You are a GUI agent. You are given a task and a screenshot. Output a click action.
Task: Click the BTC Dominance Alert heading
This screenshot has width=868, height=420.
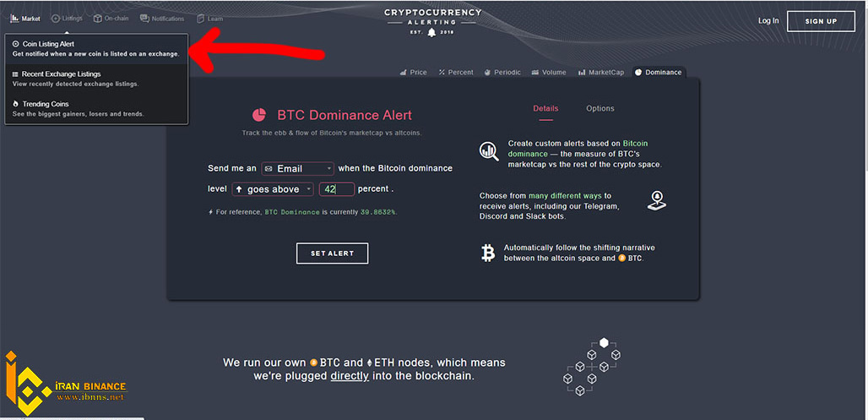pos(344,115)
